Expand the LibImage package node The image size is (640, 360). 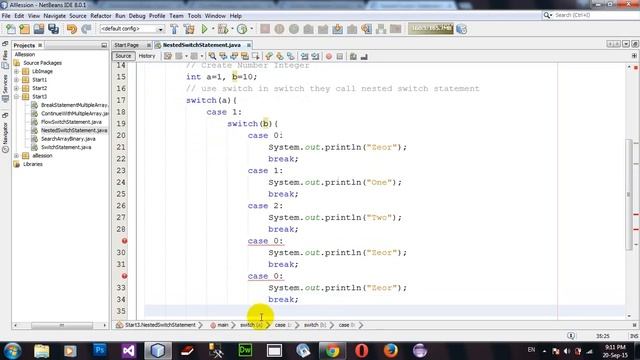(17, 71)
